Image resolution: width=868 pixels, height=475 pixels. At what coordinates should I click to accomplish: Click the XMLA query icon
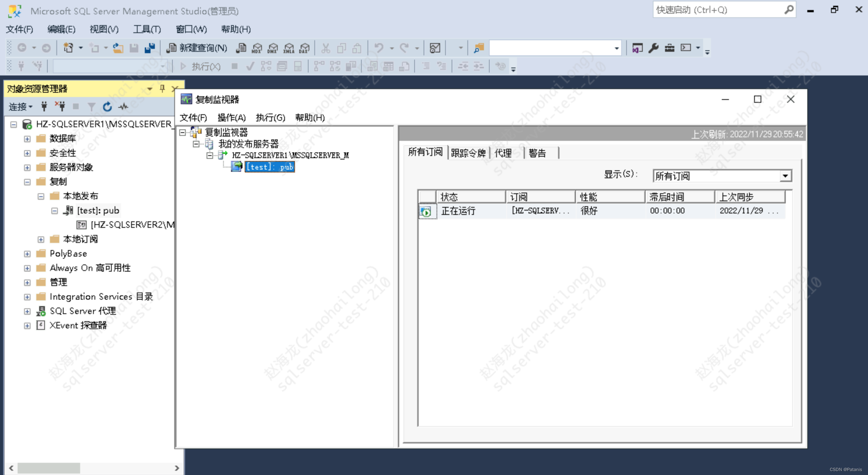[x=288, y=48]
